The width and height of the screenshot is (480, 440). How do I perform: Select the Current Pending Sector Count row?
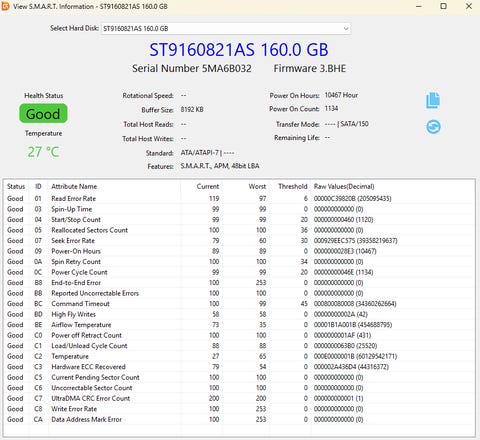[239, 377]
